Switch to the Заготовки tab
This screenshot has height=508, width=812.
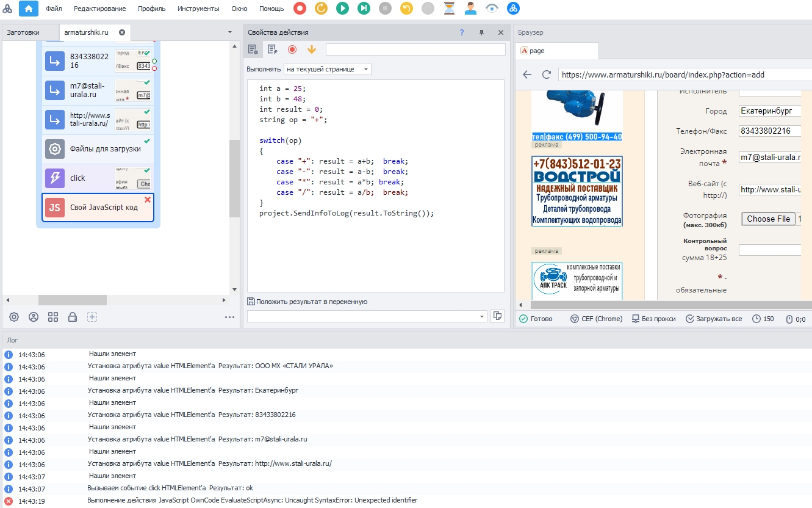(x=24, y=32)
